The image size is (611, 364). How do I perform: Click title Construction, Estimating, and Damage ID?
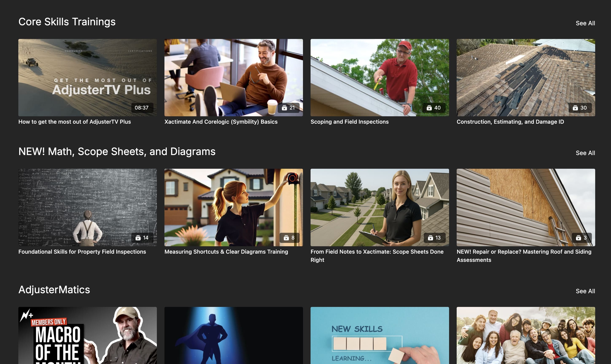click(510, 122)
